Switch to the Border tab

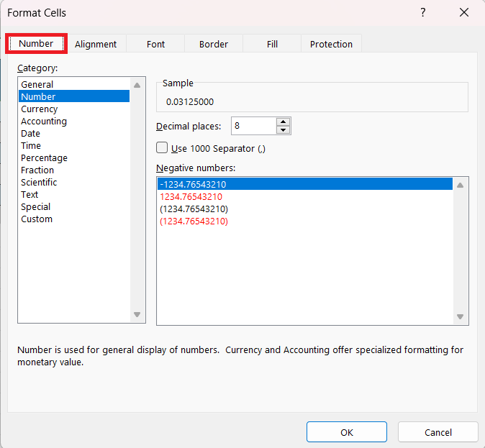click(214, 44)
